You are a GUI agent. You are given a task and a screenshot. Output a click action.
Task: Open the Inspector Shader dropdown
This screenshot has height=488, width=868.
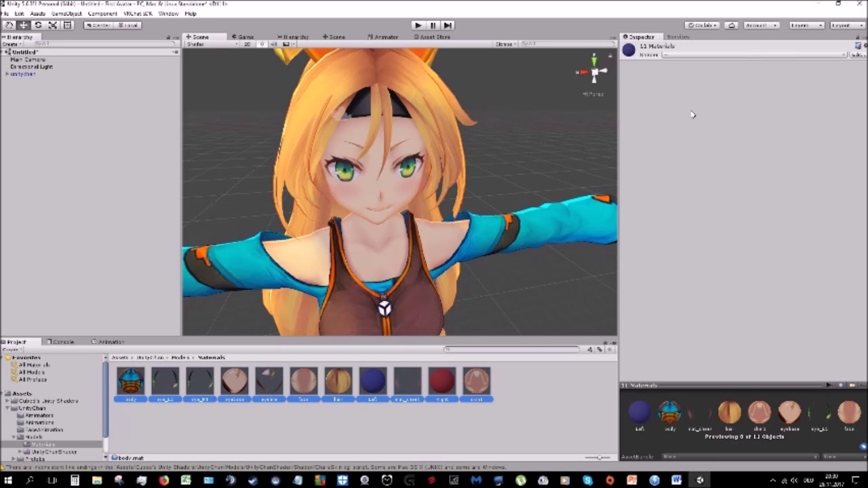pyautogui.click(x=754, y=54)
